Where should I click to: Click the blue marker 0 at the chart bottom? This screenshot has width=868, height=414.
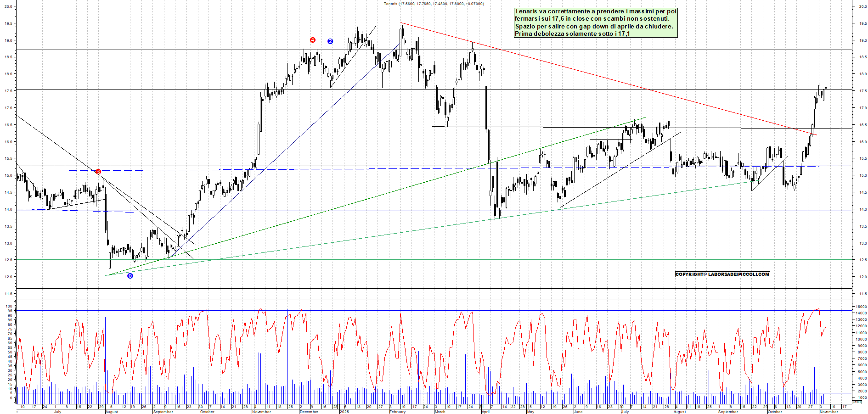click(x=130, y=276)
